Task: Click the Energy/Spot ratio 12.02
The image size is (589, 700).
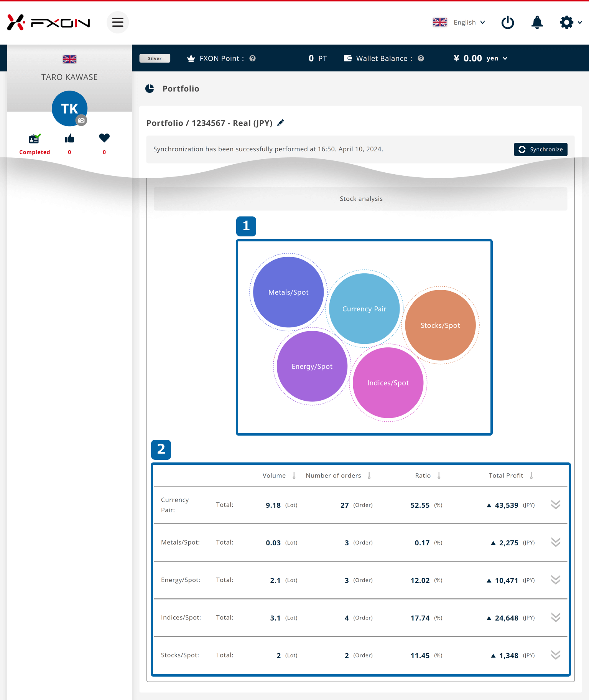Action: [x=420, y=580]
